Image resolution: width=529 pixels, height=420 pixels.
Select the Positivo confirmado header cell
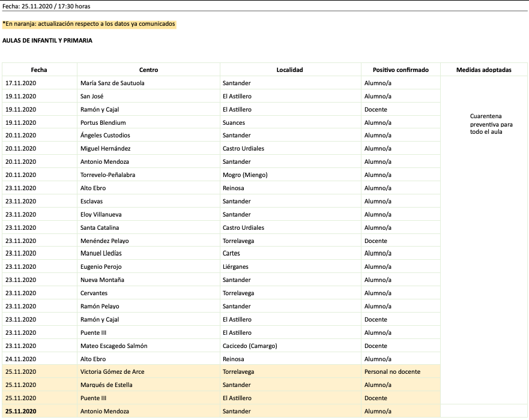coord(401,70)
